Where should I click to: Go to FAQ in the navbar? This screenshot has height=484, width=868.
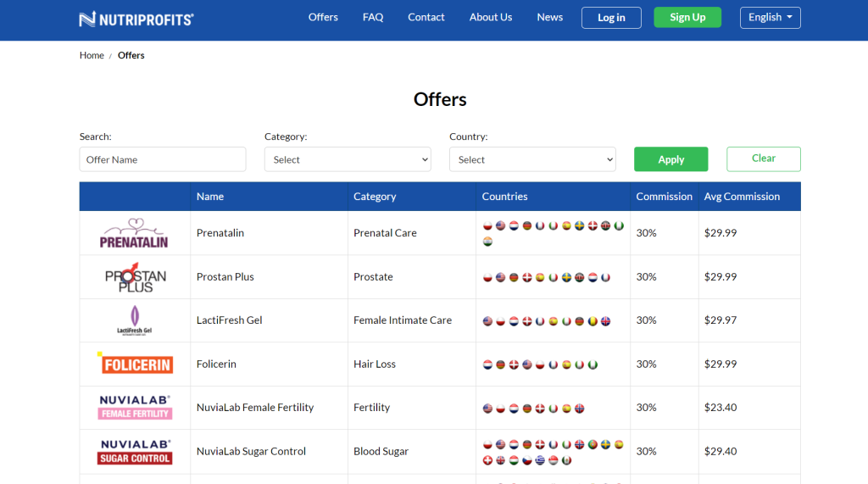point(373,17)
